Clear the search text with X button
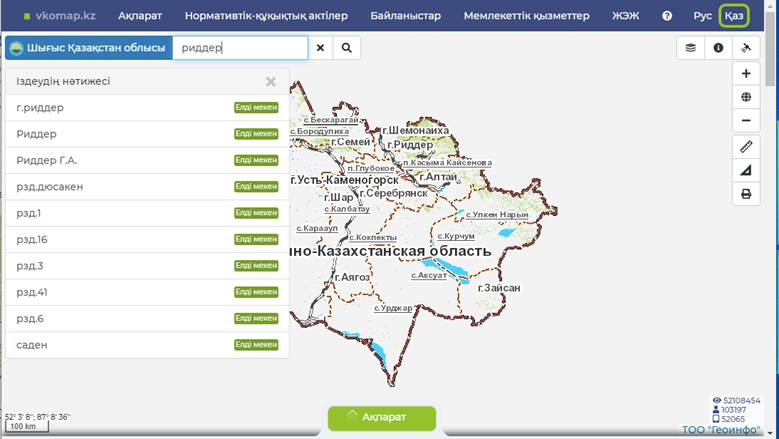 321,48
